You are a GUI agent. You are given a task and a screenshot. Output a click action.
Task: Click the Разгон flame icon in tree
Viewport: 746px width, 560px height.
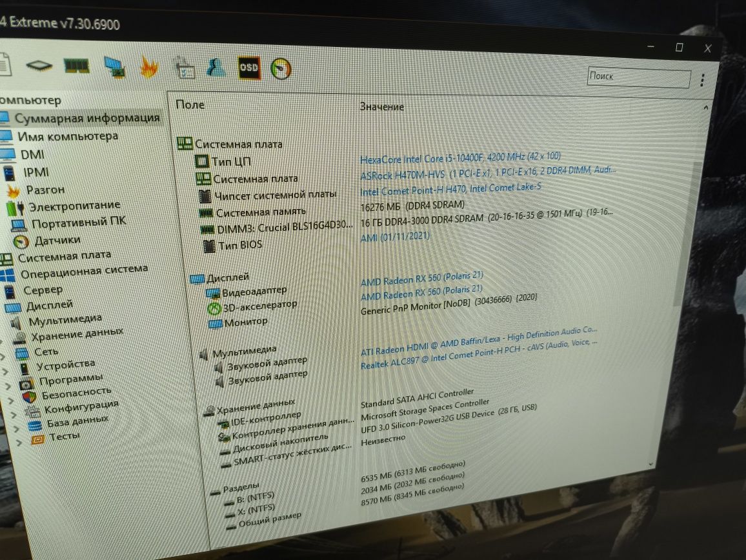coord(14,191)
